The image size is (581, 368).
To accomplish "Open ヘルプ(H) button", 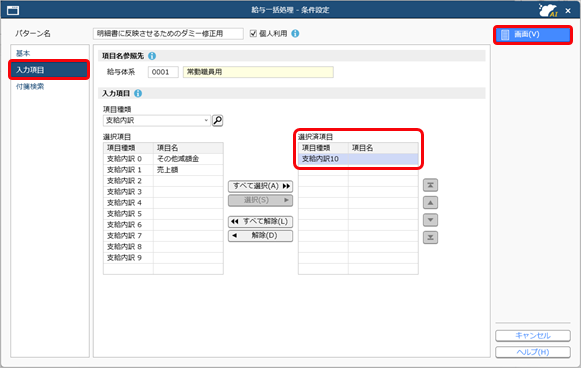I will [533, 352].
